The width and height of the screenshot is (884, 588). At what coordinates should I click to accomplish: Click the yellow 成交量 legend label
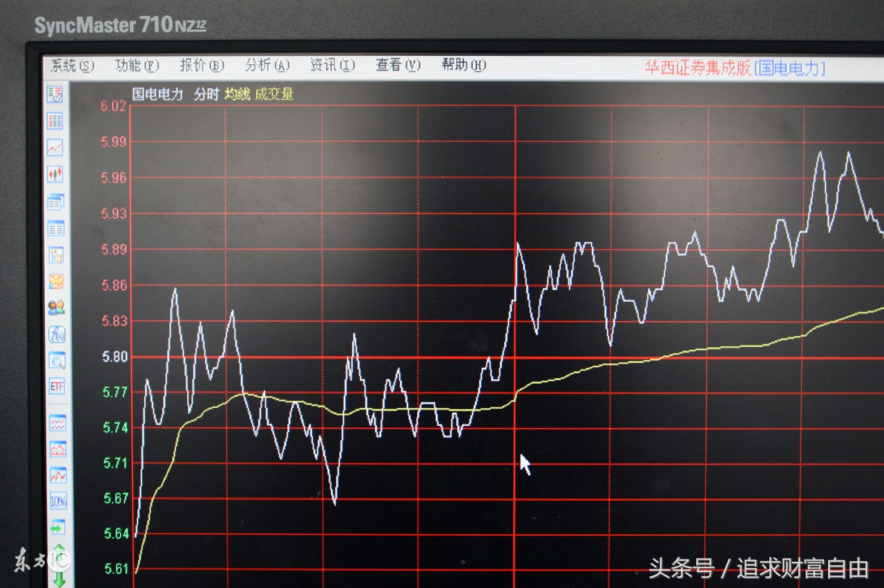(x=274, y=95)
